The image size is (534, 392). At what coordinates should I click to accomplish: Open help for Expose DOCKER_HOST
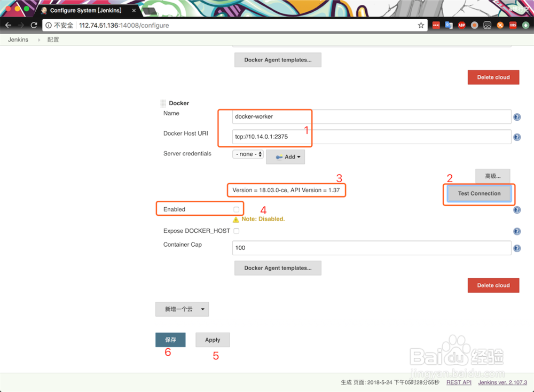click(x=517, y=232)
